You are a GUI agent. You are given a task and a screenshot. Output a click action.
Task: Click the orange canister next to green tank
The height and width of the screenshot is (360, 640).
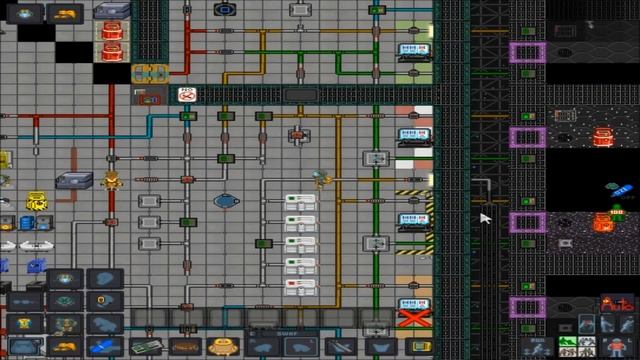[x=602, y=223]
